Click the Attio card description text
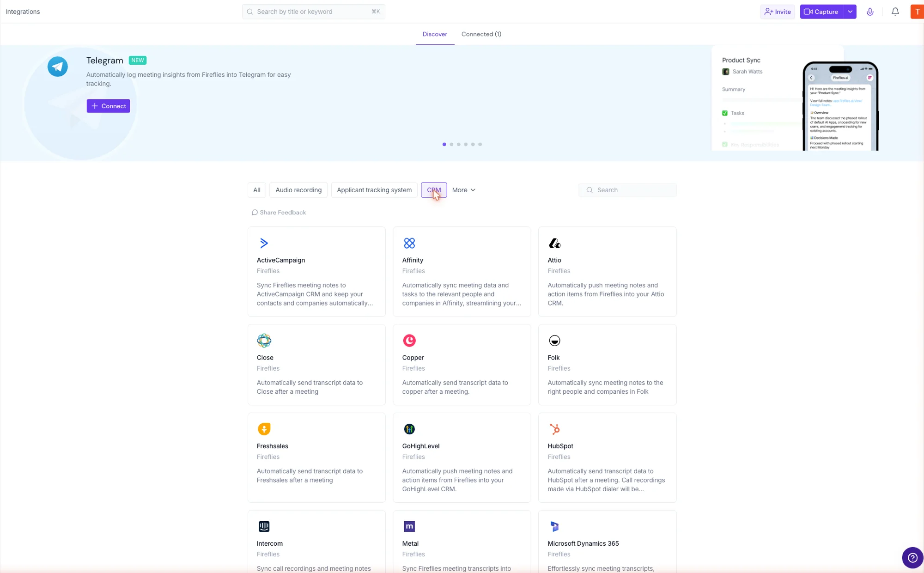Image resolution: width=924 pixels, height=573 pixels. pos(606,294)
